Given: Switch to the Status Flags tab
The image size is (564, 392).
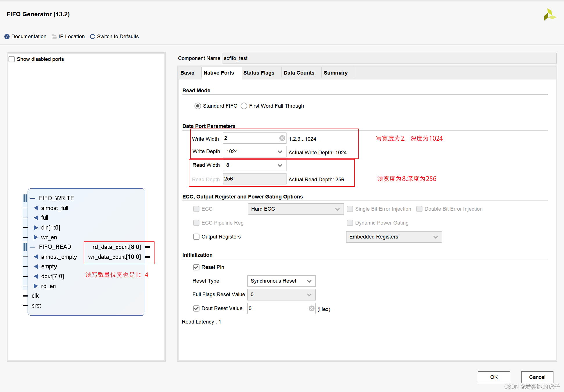Looking at the screenshot, I should click(258, 73).
